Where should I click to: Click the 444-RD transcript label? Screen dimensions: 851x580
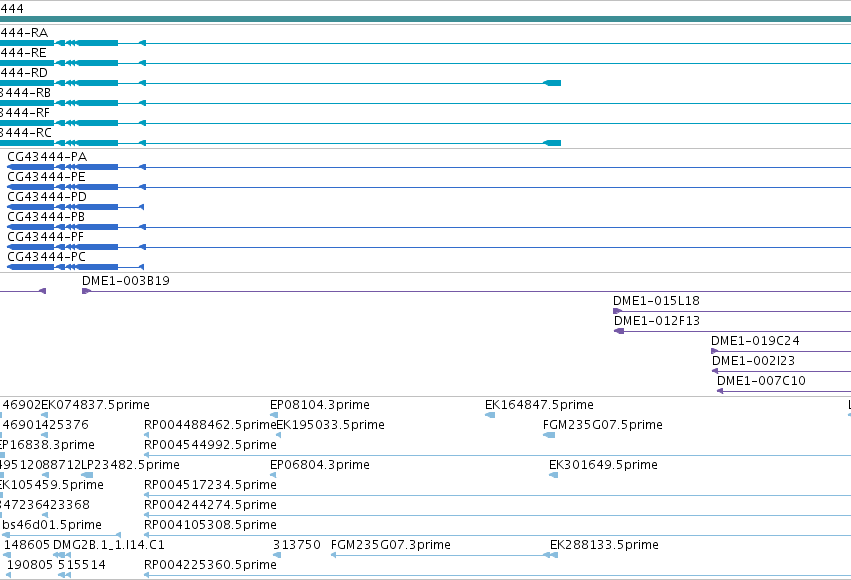pyautogui.click(x=24, y=73)
